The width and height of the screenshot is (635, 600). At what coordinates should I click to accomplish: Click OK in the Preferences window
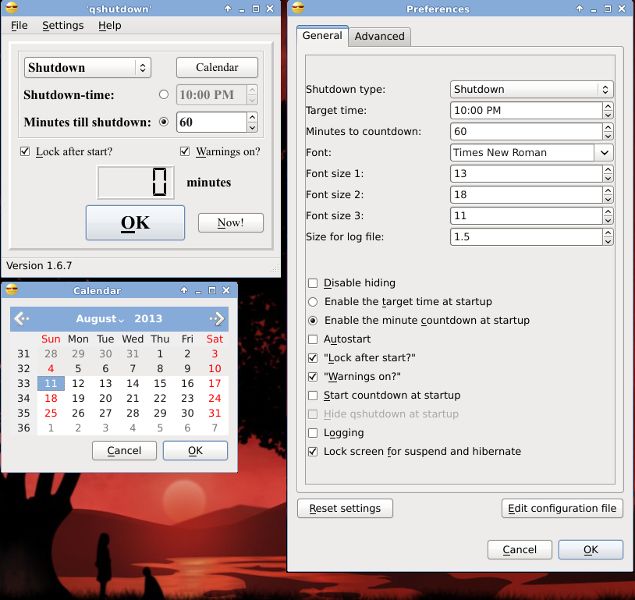[590, 549]
